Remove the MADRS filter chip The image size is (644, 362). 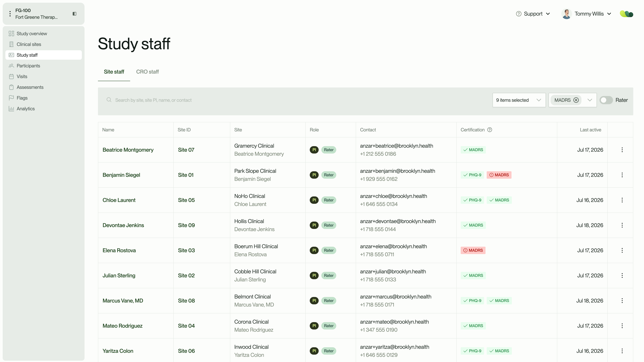coord(576,100)
